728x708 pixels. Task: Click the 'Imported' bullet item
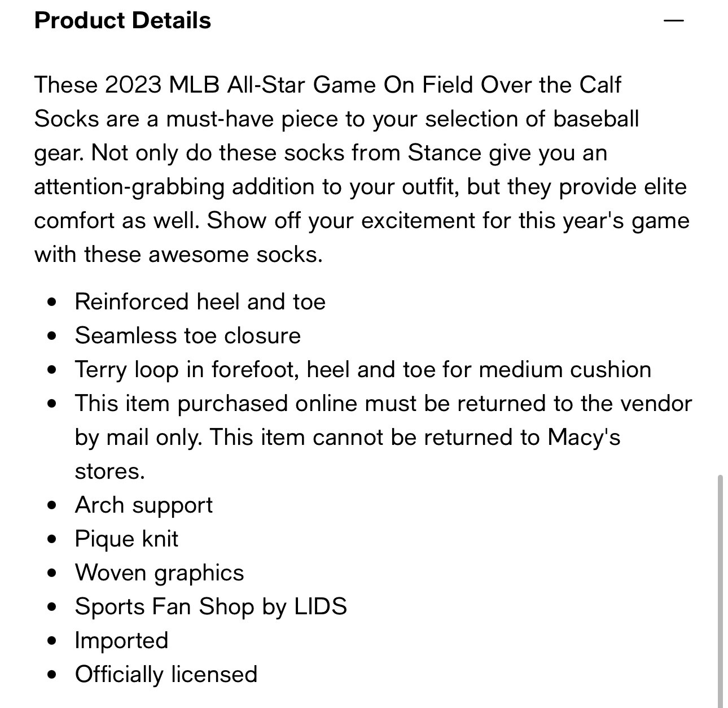(121, 641)
